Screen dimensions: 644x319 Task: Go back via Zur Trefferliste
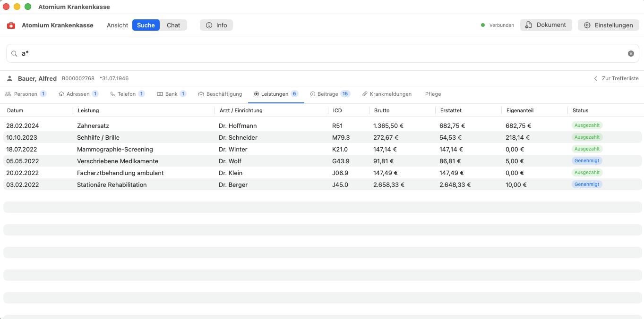tap(616, 78)
